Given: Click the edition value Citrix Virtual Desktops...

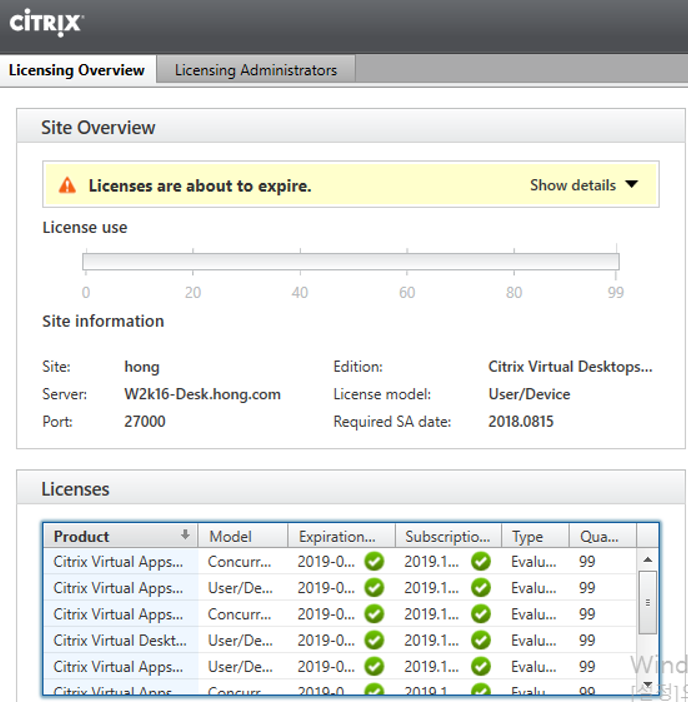Looking at the screenshot, I should 570,367.
